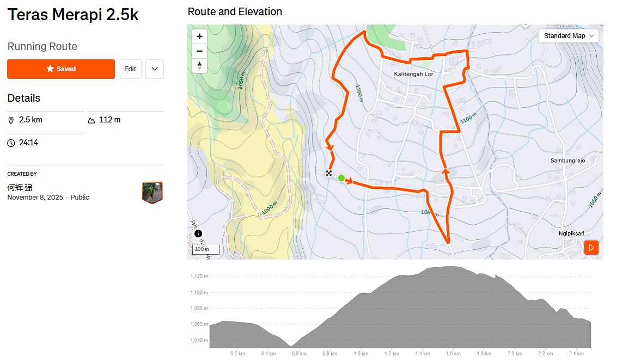Screen dimensions: 623x364
Task: Zoom in on the route map
Action: [200, 36]
